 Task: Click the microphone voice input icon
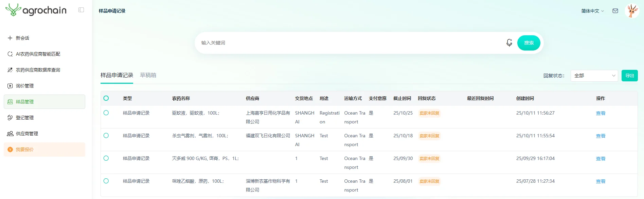point(509,43)
